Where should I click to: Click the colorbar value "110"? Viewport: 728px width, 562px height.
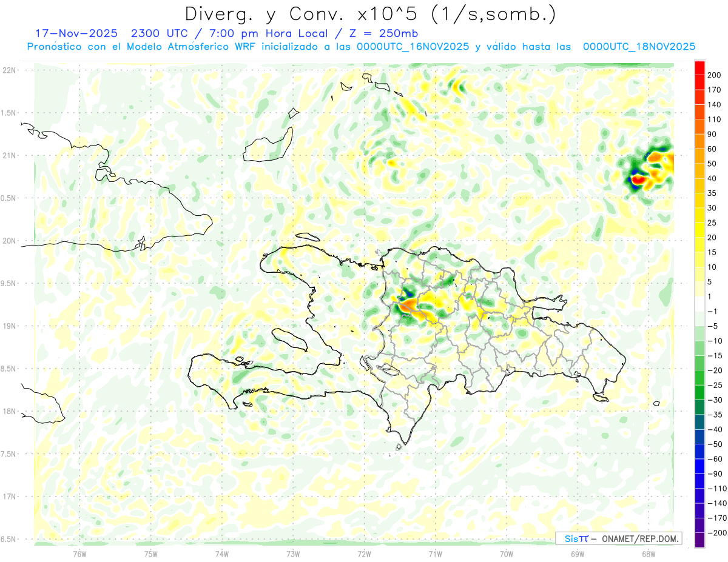point(714,119)
